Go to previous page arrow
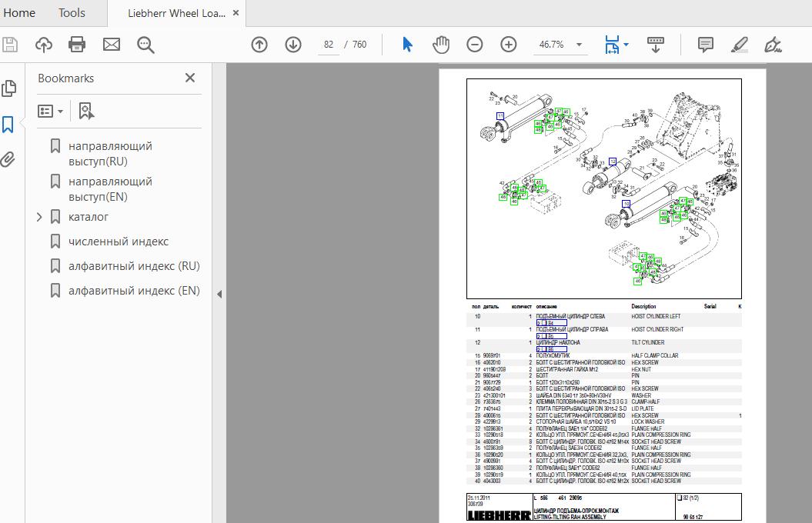Viewport: 812px width, 523px height. click(259, 45)
